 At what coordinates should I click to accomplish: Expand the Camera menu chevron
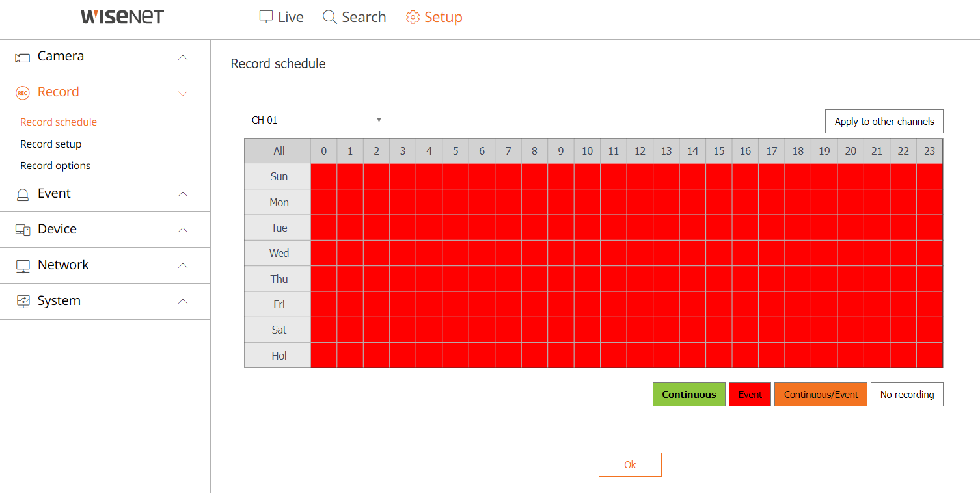pos(183,57)
